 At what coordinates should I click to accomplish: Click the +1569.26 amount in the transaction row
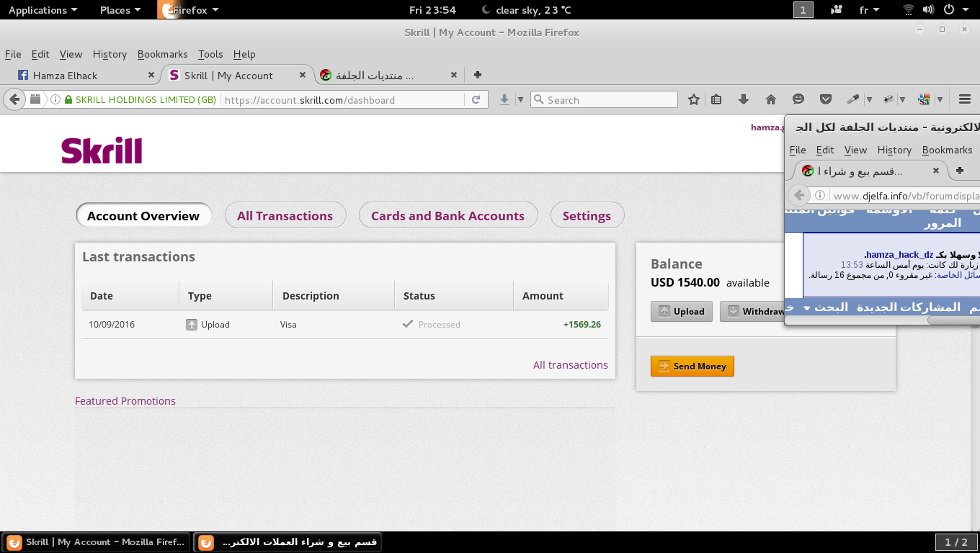point(582,325)
